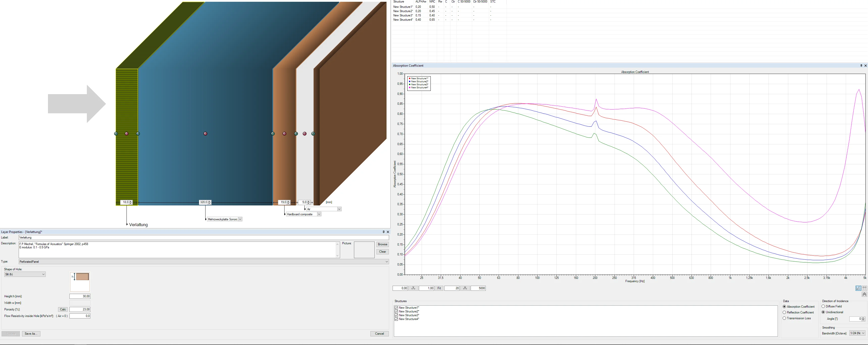Click the Clear picture button
The width and height of the screenshot is (868, 345).
pyautogui.click(x=382, y=252)
